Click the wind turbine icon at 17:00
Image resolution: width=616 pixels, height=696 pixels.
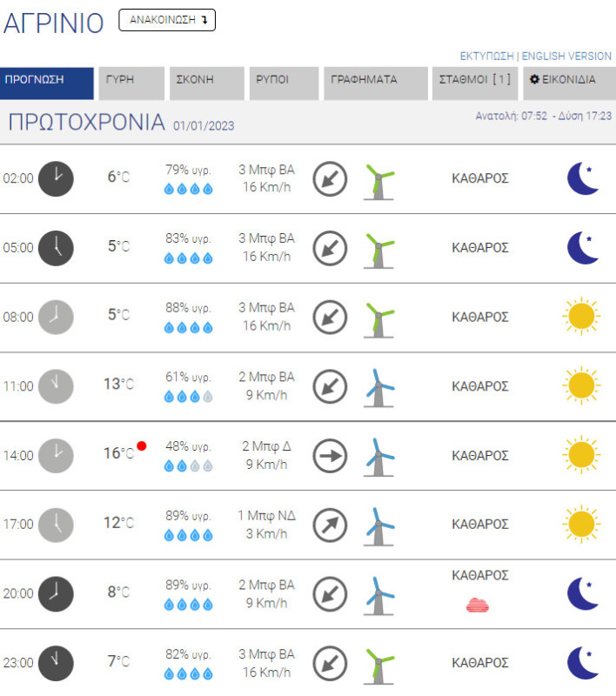[378, 525]
